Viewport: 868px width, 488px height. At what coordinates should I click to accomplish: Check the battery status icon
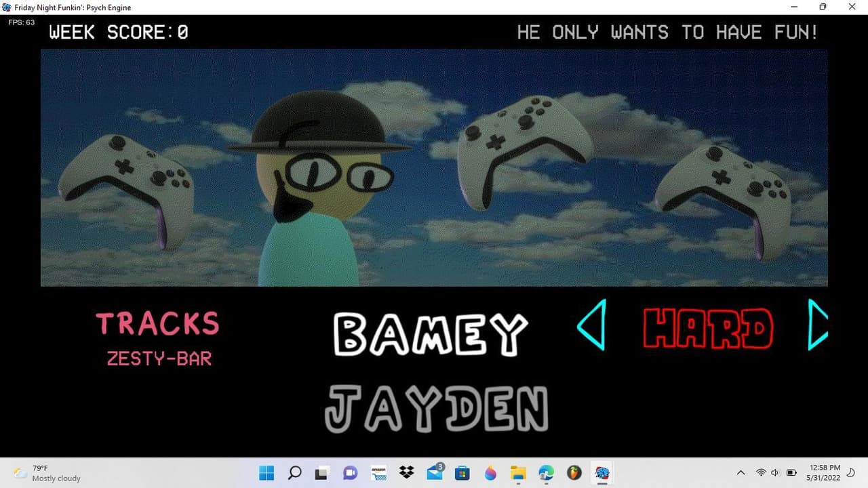click(x=791, y=473)
